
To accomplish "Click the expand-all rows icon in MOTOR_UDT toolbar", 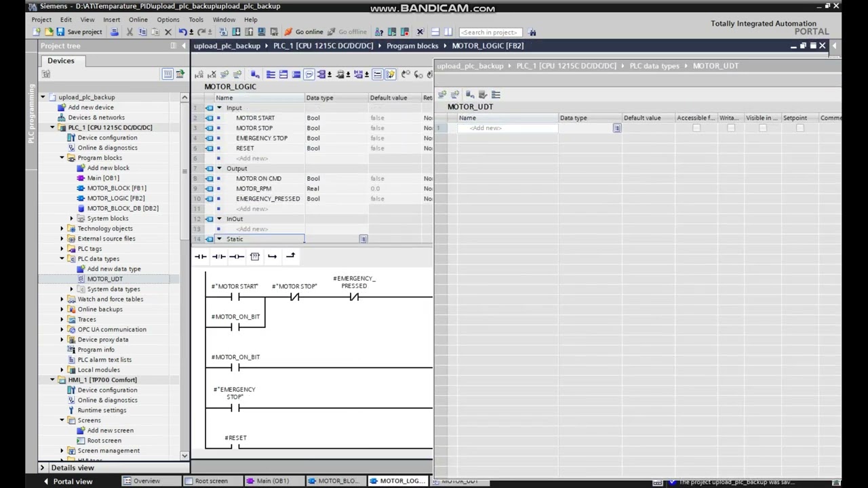I will click(496, 94).
